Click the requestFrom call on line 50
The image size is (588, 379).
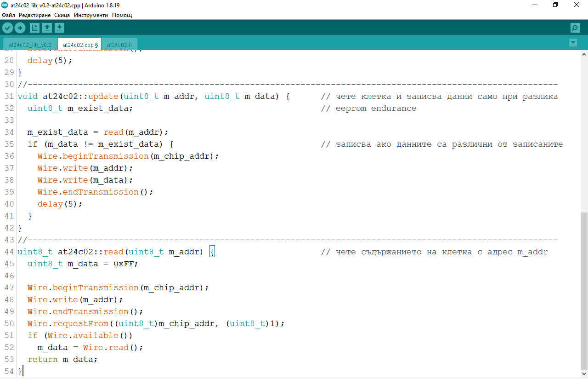(x=81, y=323)
